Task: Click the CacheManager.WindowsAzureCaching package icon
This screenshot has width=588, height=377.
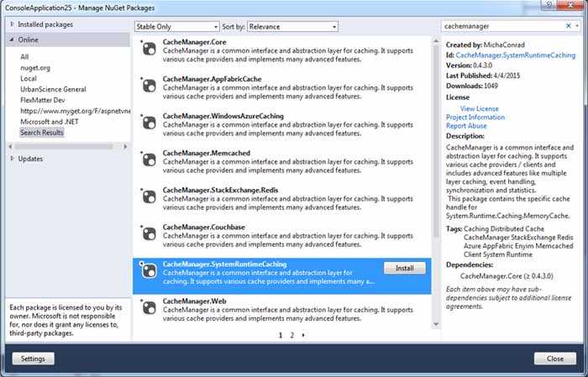Action: 149,123
